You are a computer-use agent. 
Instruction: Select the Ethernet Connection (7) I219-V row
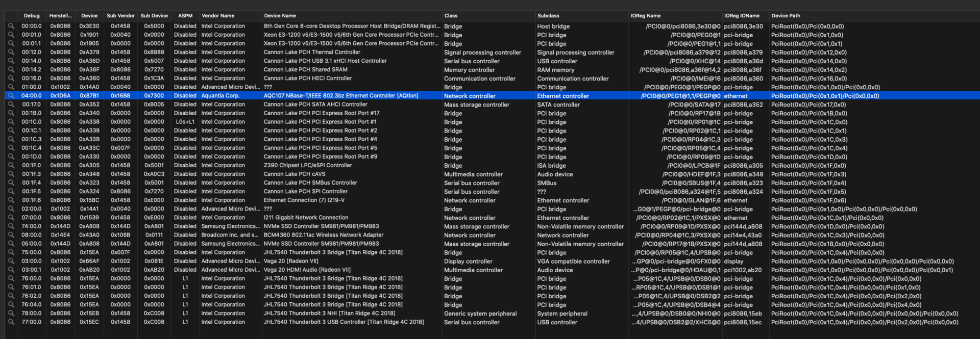coord(304,200)
